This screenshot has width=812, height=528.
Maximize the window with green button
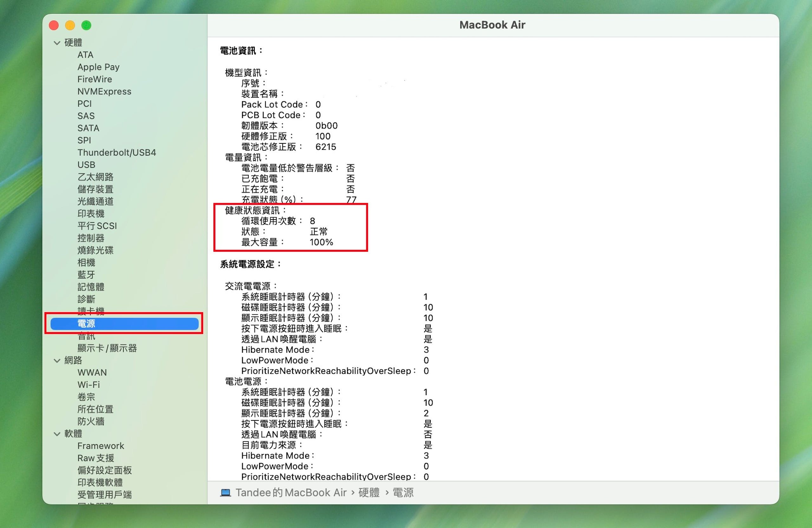[x=86, y=26]
